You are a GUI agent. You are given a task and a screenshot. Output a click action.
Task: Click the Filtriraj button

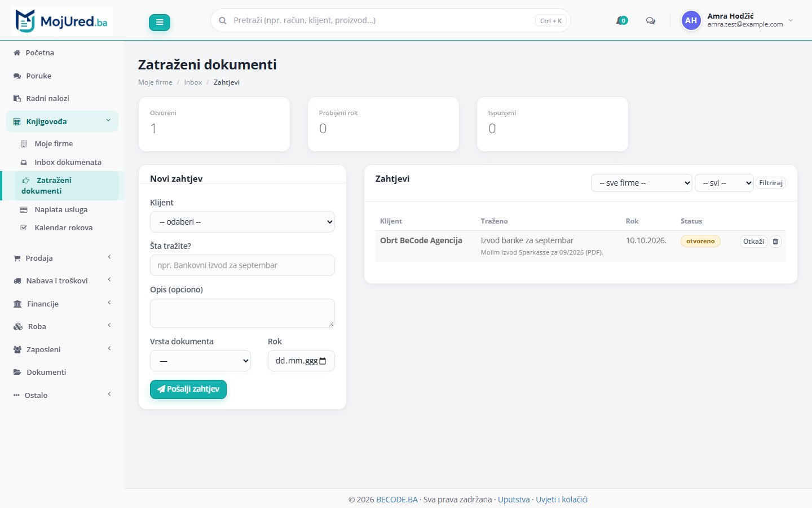point(770,183)
